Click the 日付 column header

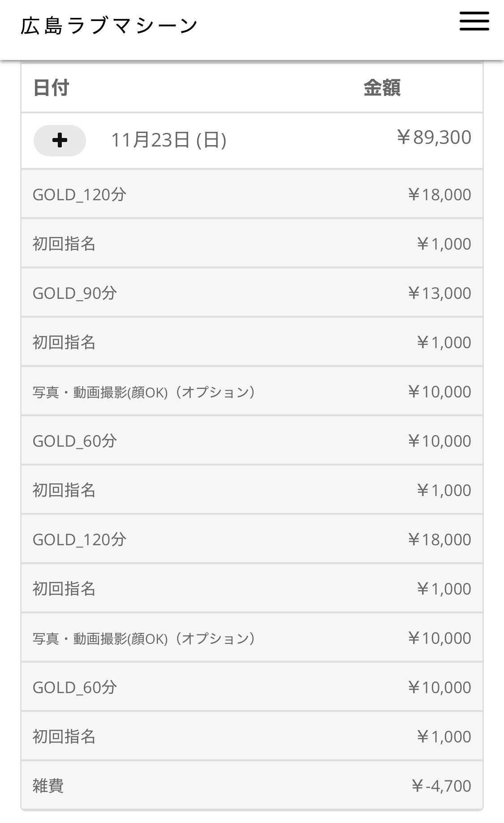51,88
